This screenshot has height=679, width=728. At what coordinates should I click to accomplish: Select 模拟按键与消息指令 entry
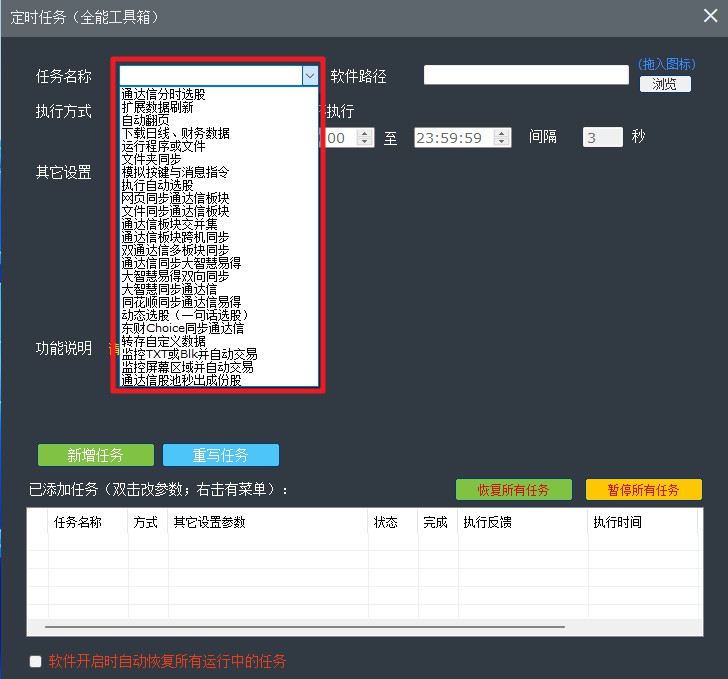[x=175, y=172]
